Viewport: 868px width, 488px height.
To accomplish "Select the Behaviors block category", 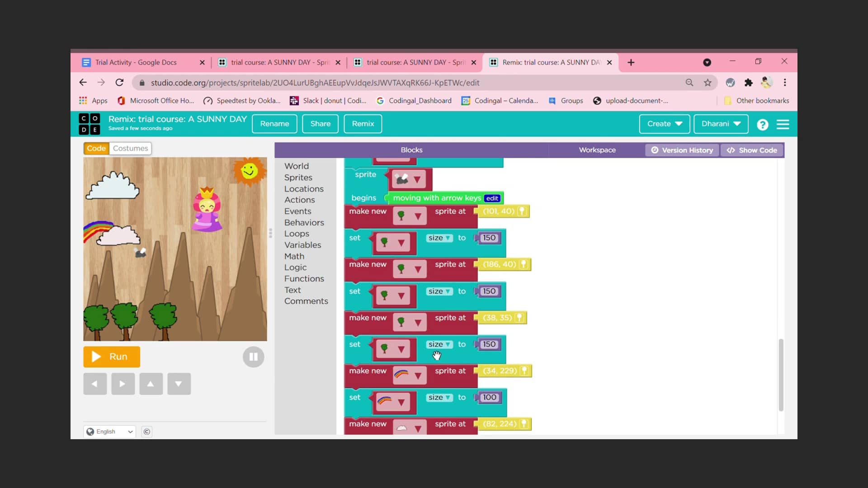I will pyautogui.click(x=304, y=222).
